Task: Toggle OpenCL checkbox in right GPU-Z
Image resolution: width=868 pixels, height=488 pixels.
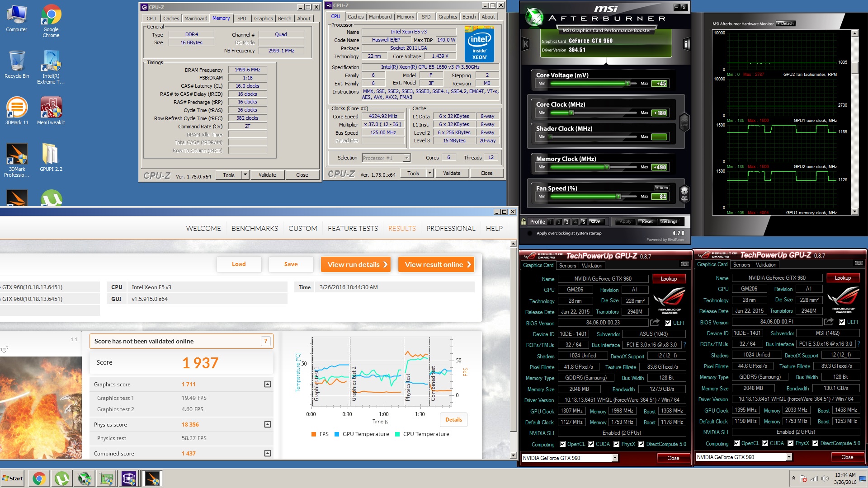Action: [737, 443]
